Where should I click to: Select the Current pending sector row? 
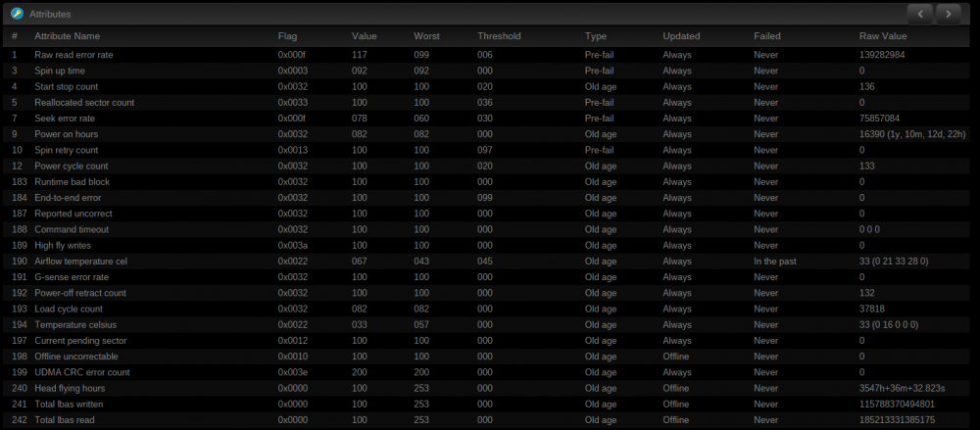(x=486, y=341)
